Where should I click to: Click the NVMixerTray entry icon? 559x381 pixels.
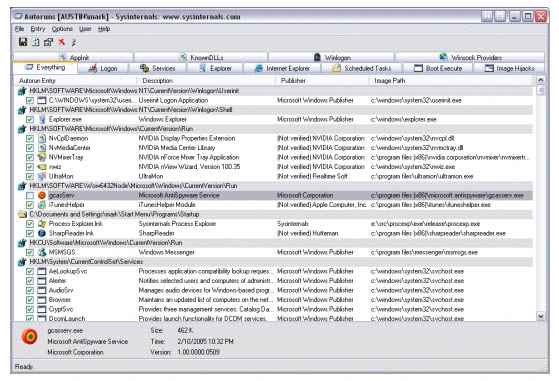tap(42, 157)
